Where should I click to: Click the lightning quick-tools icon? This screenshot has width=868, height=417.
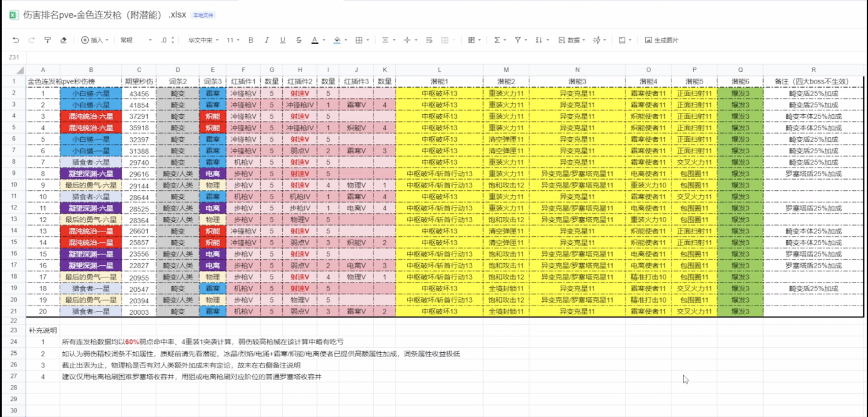coord(597,40)
